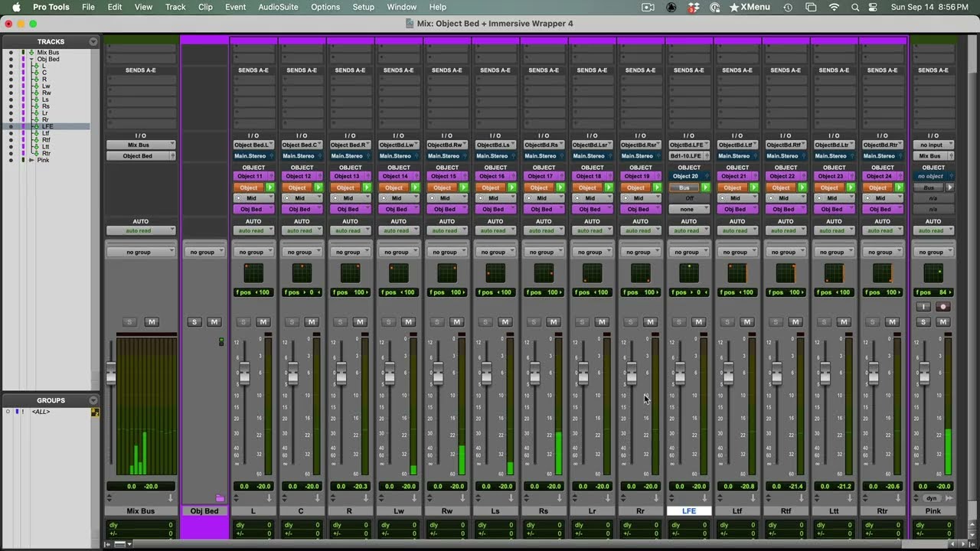Click green object toggle icon on Rtr track

pyautogui.click(x=899, y=187)
